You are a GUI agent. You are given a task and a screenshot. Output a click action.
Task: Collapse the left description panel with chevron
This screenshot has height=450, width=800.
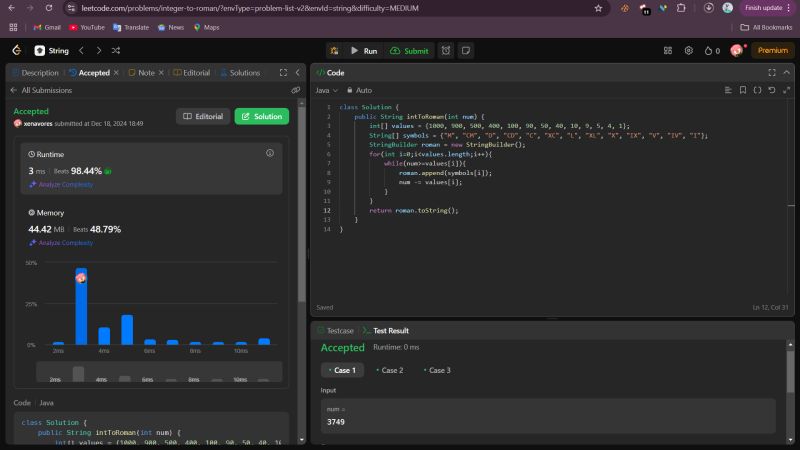click(296, 73)
